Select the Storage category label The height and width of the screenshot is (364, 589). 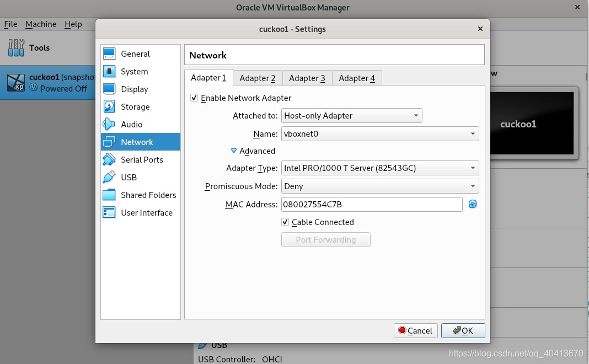point(135,106)
